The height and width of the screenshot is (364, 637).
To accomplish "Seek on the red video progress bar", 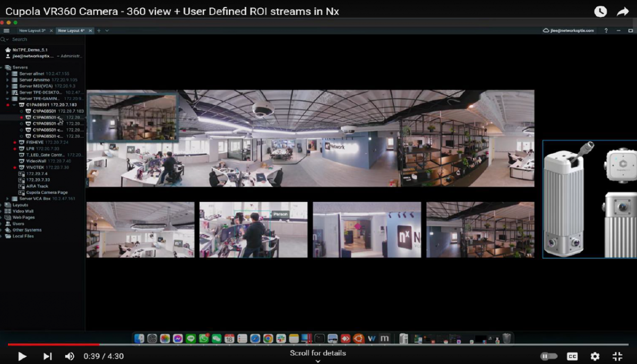I will pos(53,344).
